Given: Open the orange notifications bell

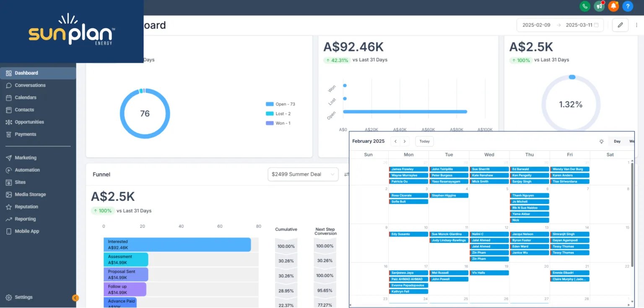Looking at the screenshot, I should pos(613,6).
